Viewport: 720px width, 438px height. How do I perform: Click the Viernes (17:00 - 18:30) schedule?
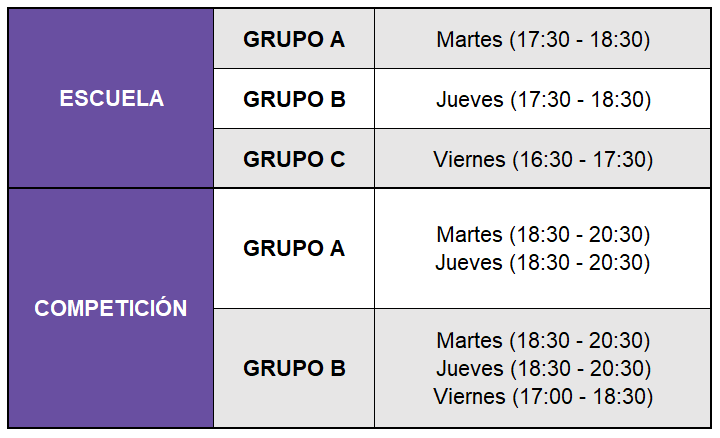click(543, 396)
